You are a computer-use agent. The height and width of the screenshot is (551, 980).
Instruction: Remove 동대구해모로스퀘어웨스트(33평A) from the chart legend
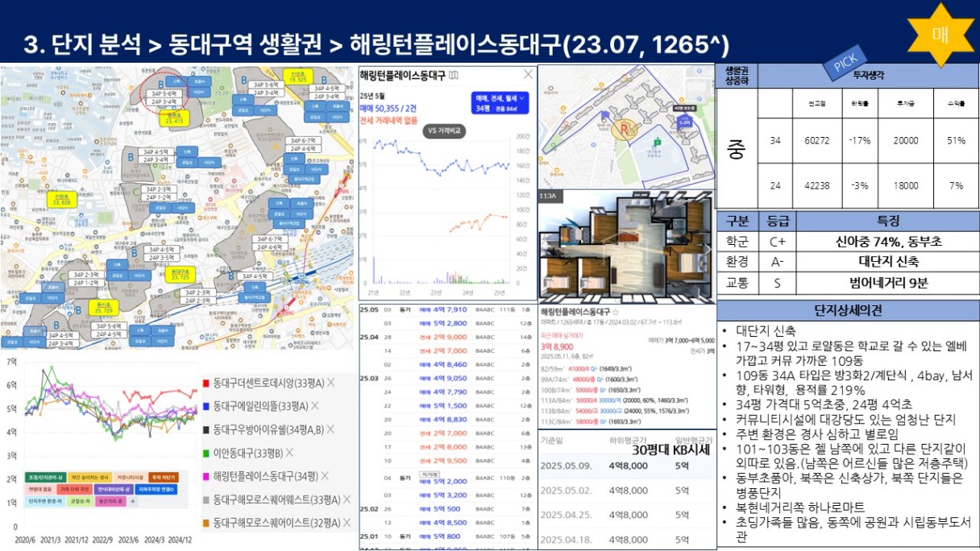point(347,499)
